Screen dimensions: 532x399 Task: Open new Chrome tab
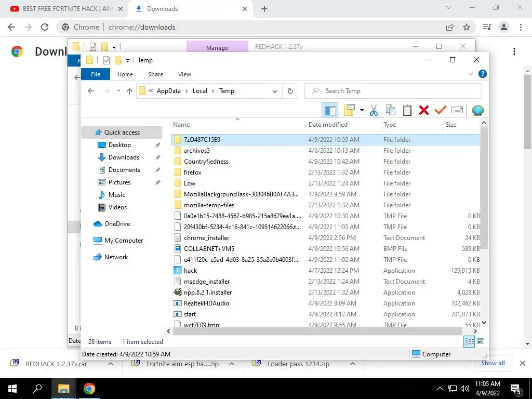coord(264,9)
